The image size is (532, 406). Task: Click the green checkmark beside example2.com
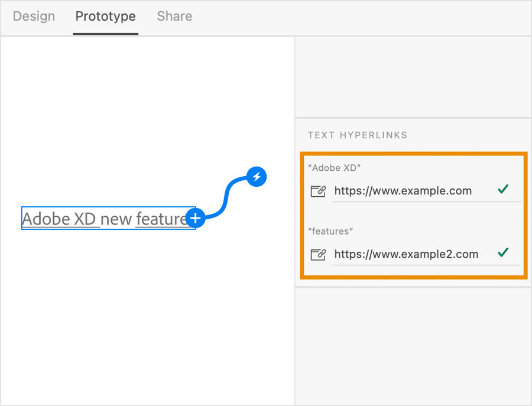point(503,253)
